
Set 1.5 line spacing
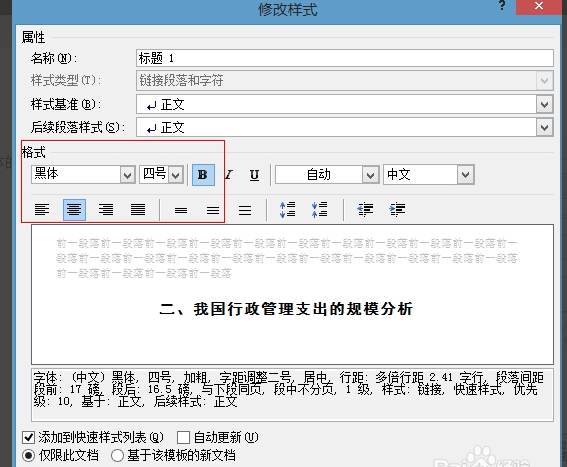click(213, 210)
